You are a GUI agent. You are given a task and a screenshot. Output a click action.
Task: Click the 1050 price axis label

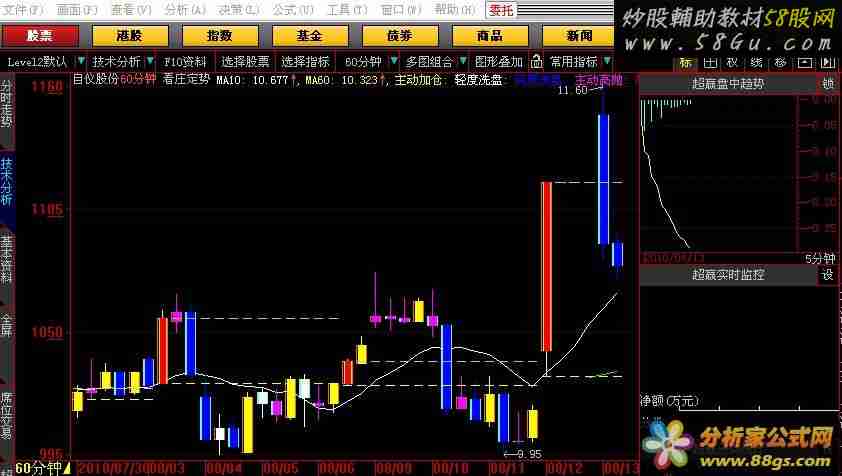[x=47, y=333]
